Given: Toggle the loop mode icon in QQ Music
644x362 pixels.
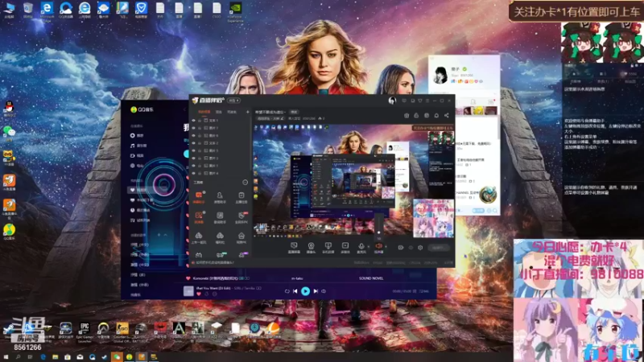Looking at the screenshot, I should [x=287, y=291].
